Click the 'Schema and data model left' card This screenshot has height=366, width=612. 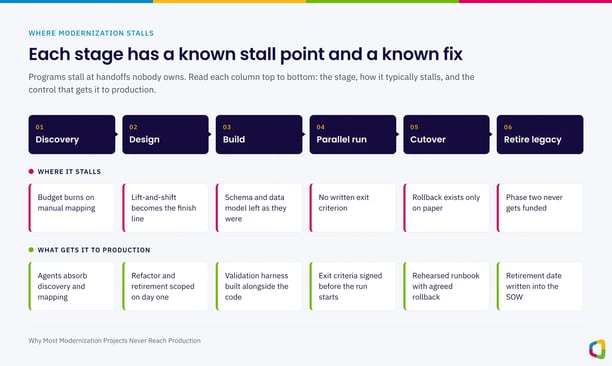coord(259,208)
